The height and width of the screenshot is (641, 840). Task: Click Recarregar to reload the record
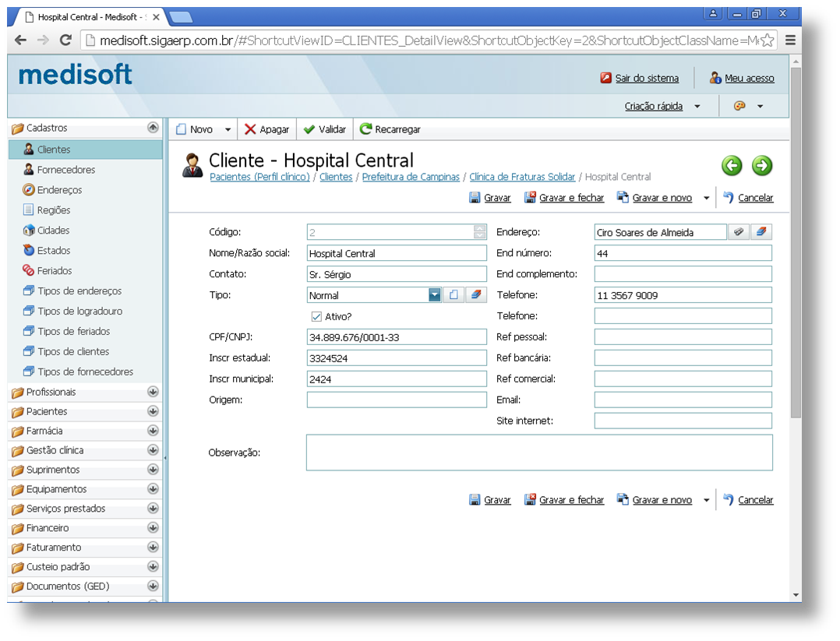coord(390,129)
